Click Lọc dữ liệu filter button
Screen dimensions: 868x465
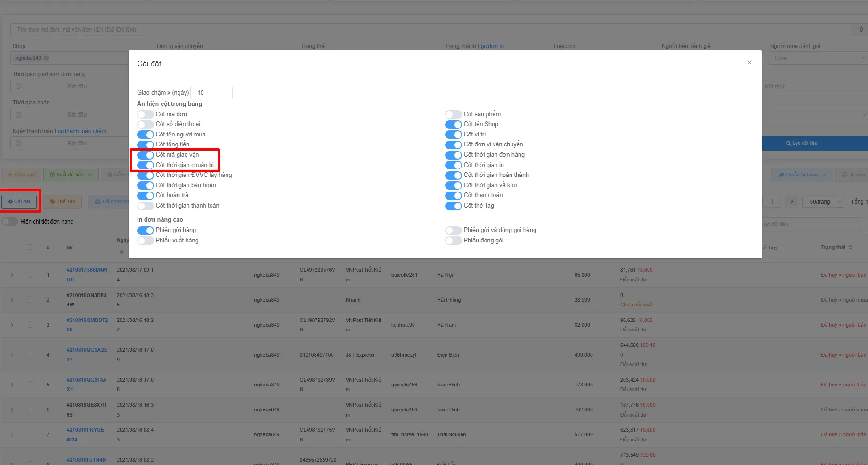click(815, 144)
